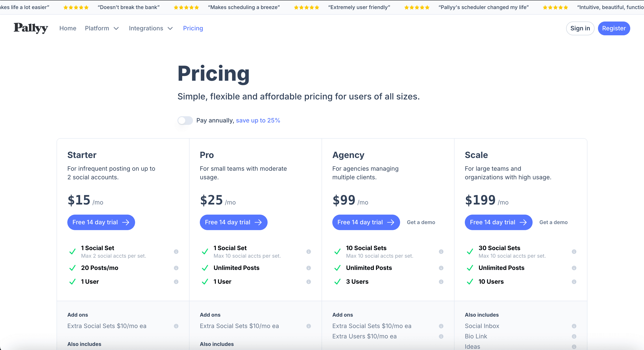The height and width of the screenshot is (350, 644).
Task: Click the "Makes scheduling a breeze" review
Action: tap(244, 7)
